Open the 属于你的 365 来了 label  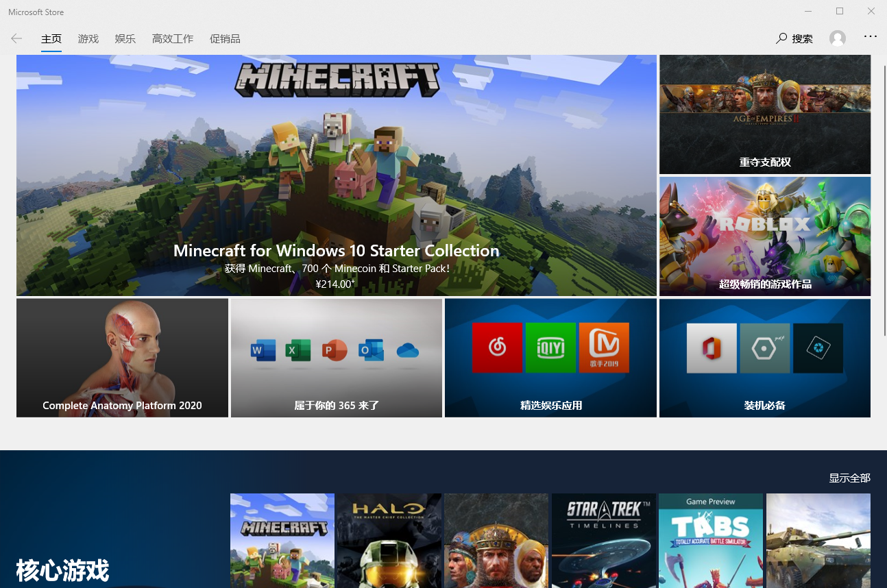(x=337, y=406)
